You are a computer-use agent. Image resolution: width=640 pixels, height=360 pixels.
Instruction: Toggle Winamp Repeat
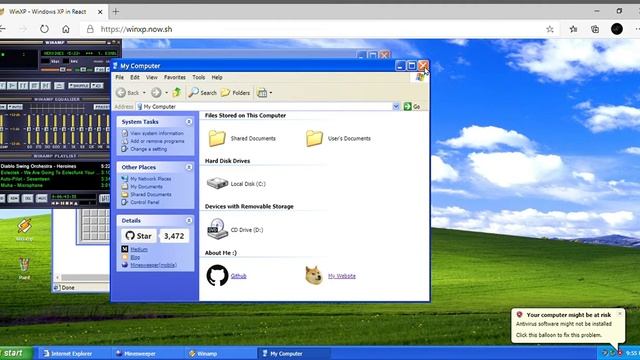click(x=97, y=86)
